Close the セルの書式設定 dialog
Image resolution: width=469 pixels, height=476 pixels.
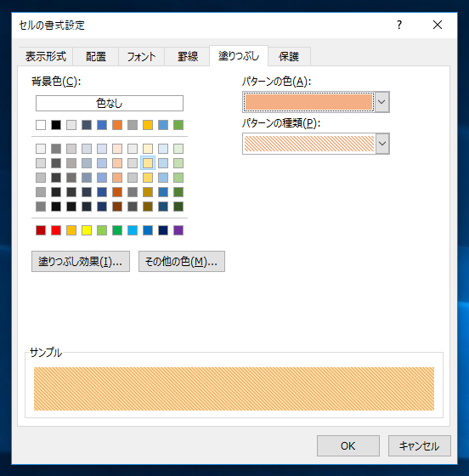pos(438,25)
